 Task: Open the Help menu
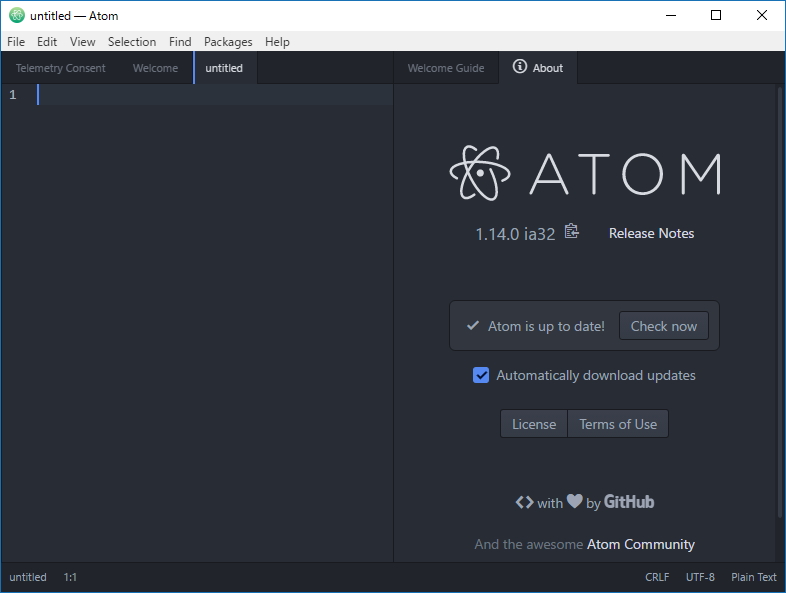click(x=277, y=42)
